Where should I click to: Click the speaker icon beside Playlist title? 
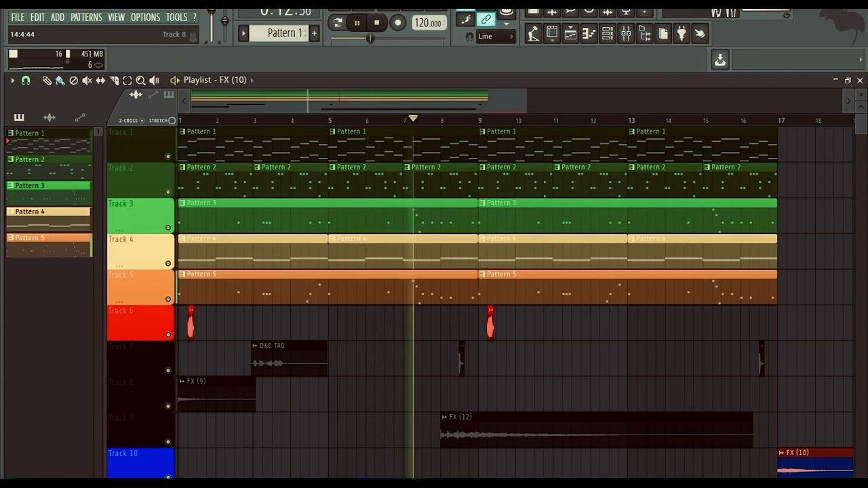click(x=175, y=80)
